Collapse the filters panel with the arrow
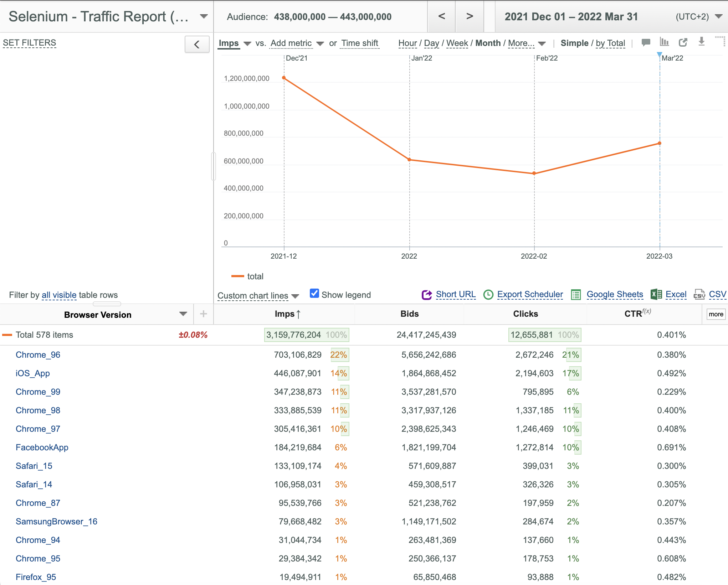 pyautogui.click(x=197, y=45)
